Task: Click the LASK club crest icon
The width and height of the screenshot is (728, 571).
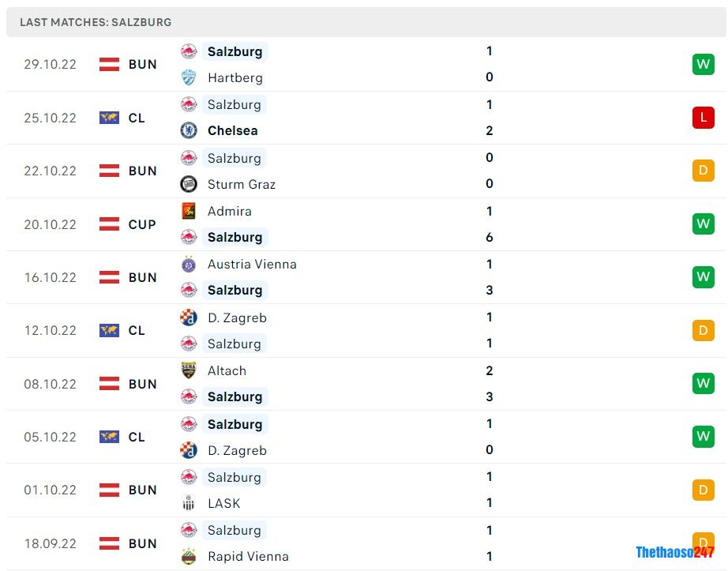Action: click(x=189, y=503)
